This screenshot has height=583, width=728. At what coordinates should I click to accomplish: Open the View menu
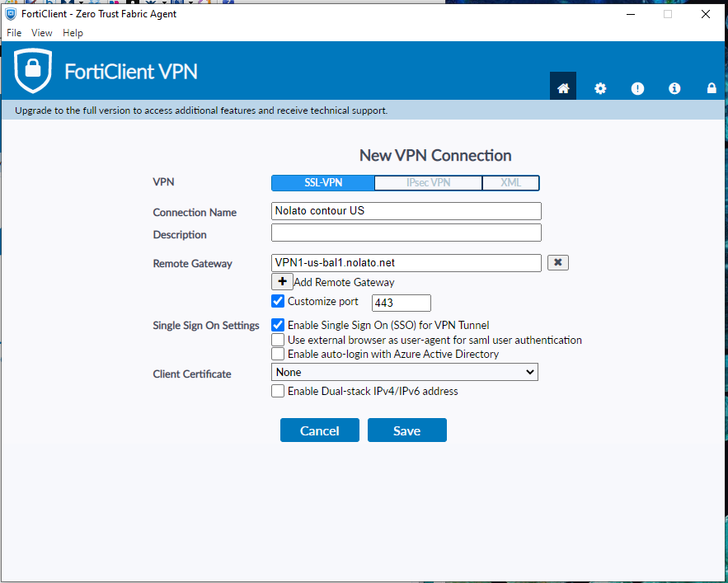[x=41, y=33]
